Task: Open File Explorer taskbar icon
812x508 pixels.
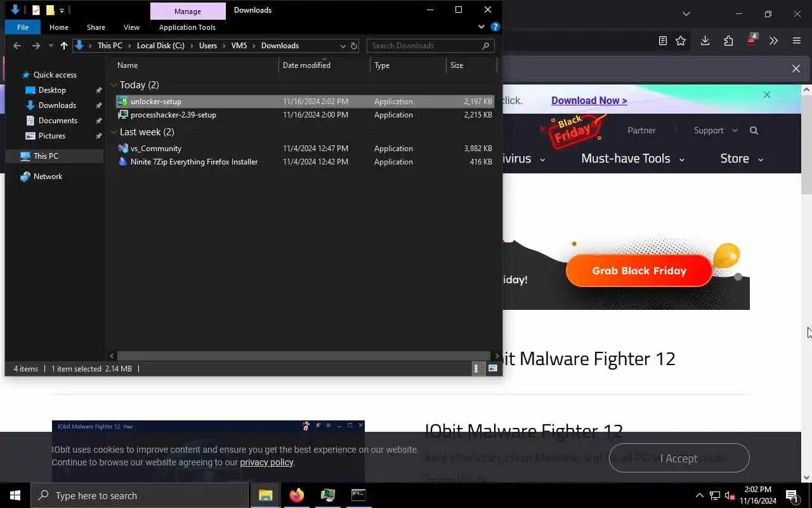Action: [x=265, y=495]
